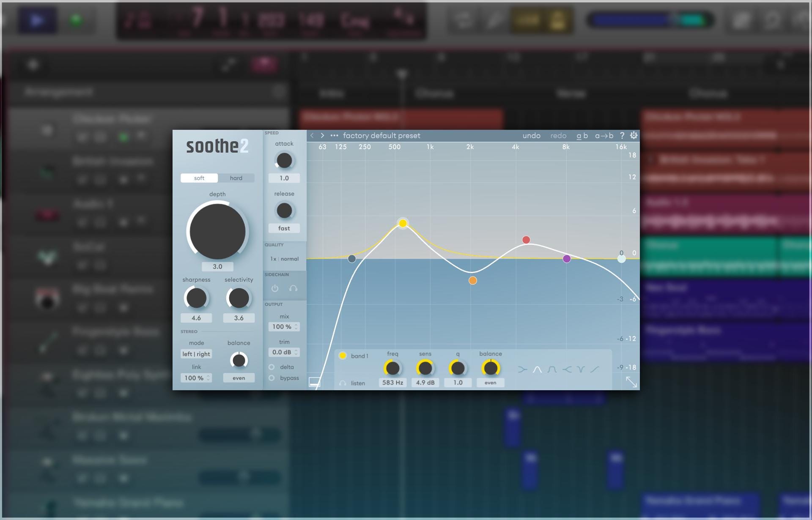Open the three-dot preset menu
The width and height of the screenshot is (812, 520).
pos(334,136)
